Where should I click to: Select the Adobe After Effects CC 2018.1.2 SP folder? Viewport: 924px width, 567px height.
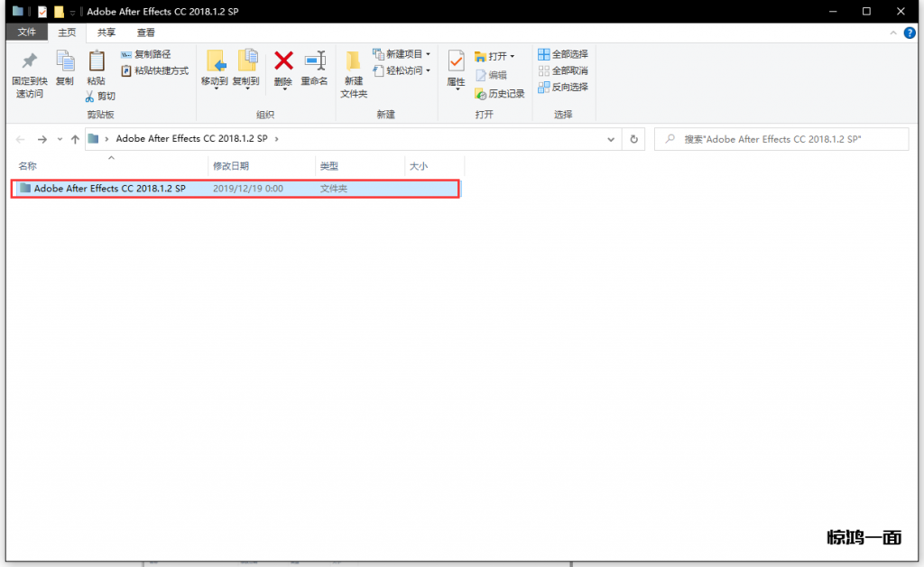(109, 189)
